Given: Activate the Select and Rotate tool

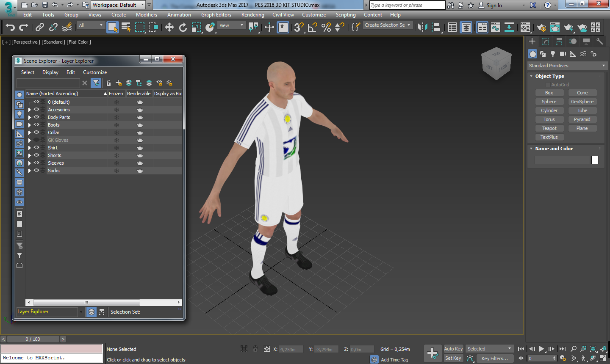Looking at the screenshot, I should [x=183, y=27].
